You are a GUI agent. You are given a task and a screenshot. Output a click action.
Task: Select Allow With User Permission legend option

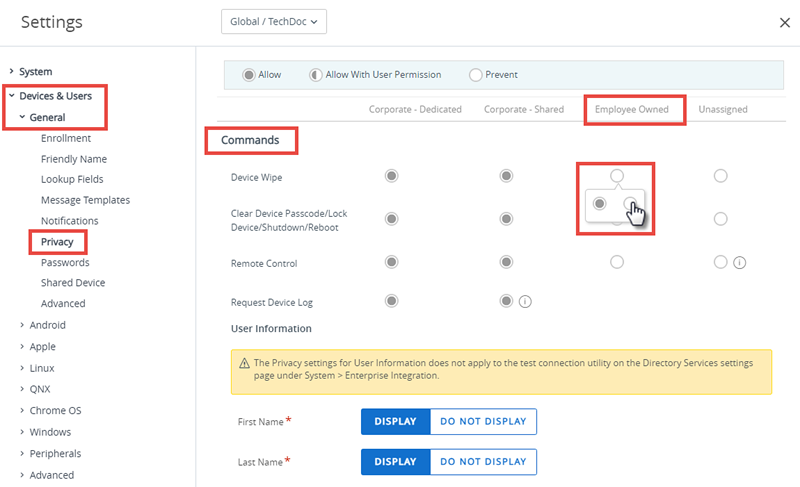(x=316, y=75)
